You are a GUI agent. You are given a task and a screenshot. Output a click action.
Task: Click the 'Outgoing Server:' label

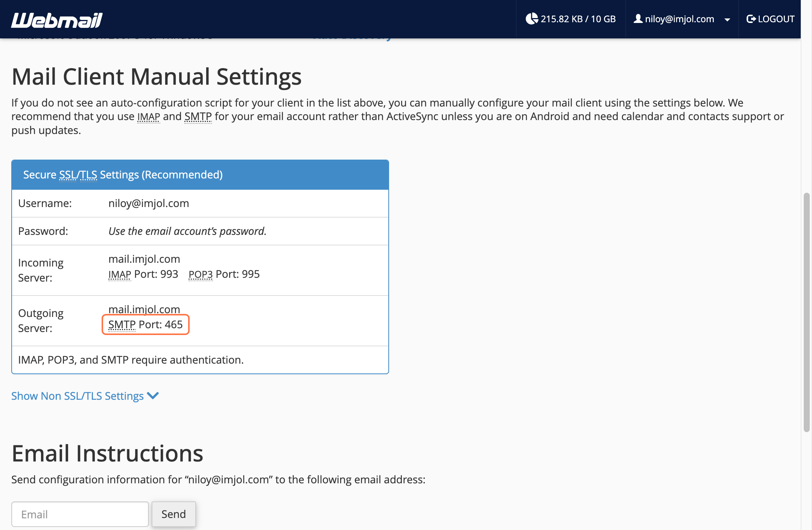click(x=41, y=321)
